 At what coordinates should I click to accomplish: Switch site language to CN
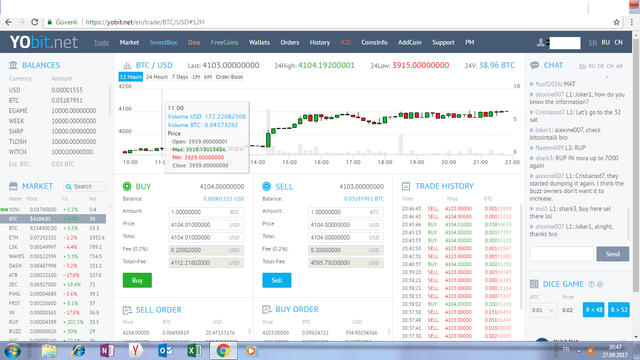click(x=619, y=42)
